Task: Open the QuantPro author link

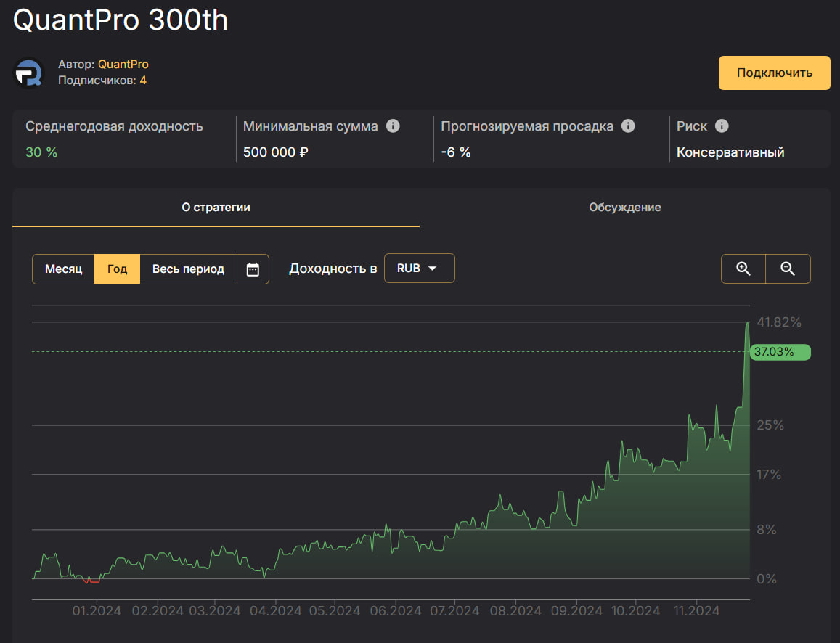Action: click(123, 65)
